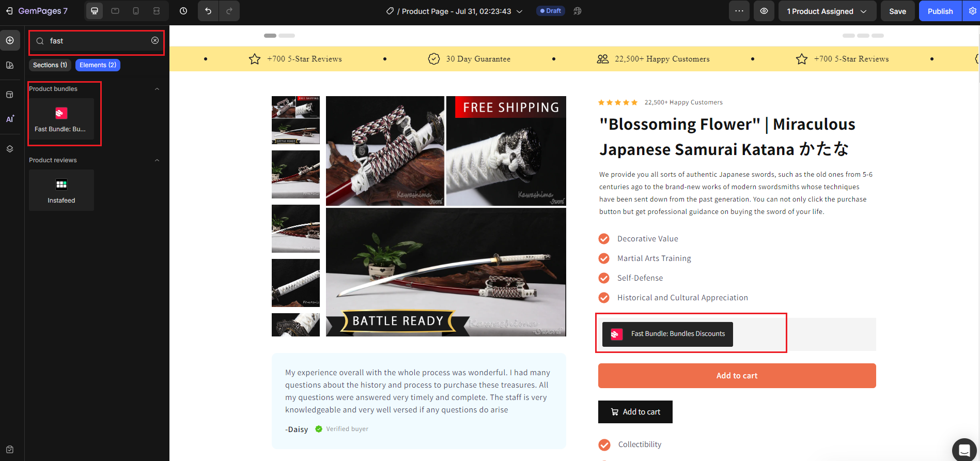This screenshot has width=980, height=461.
Task: Switch to desktop device preview
Action: tap(95, 11)
